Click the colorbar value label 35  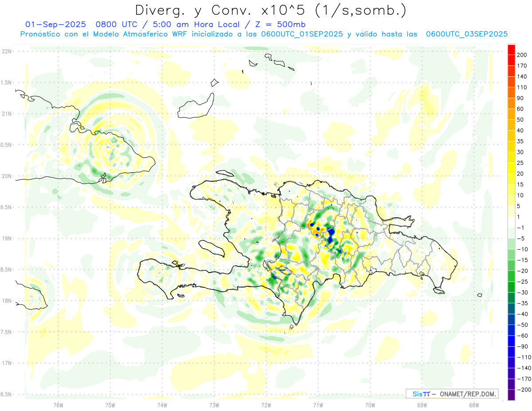tap(520, 141)
